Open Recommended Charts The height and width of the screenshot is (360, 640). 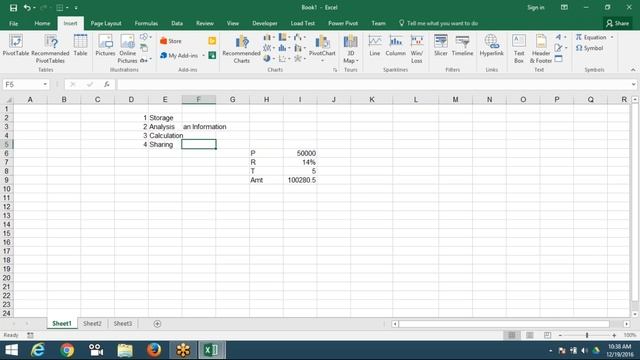(241, 49)
